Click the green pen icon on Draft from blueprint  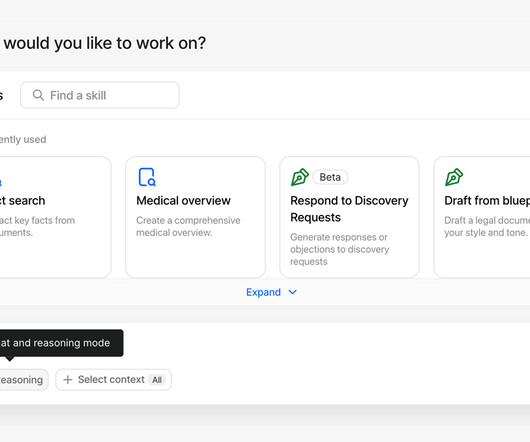click(454, 177)
